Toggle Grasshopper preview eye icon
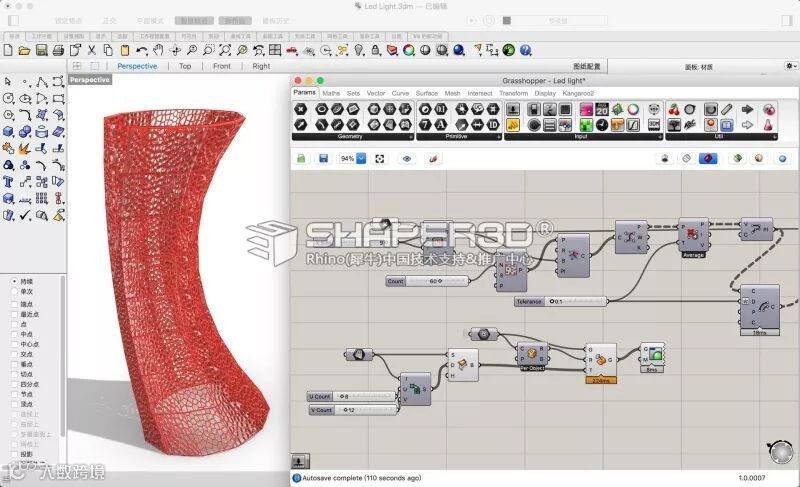800x487 pixels. point(407,159)
